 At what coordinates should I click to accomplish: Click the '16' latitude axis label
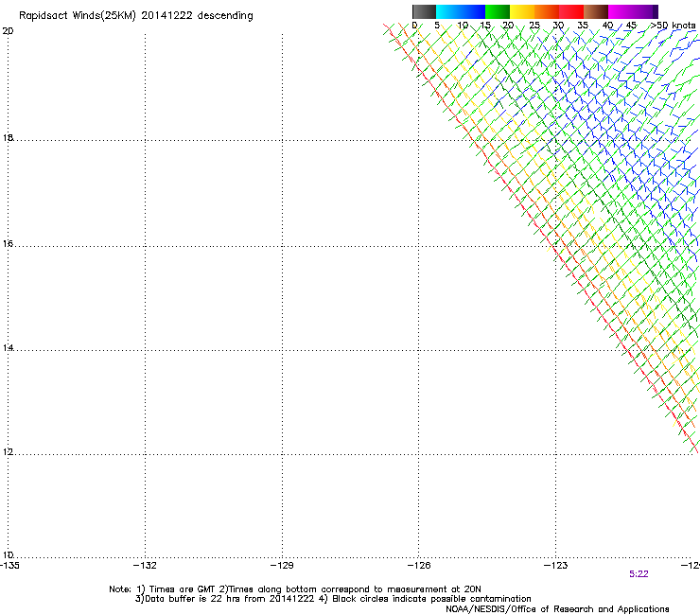[8, 243]
